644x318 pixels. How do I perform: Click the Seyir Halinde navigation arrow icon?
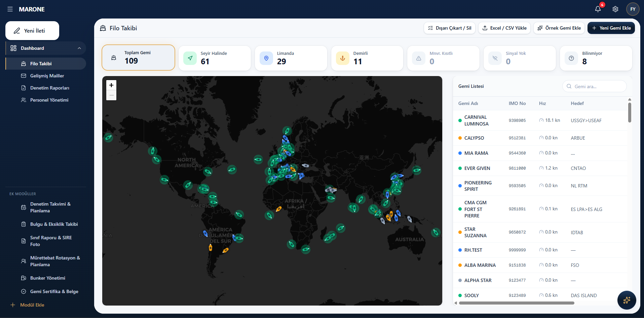pos(190,58)
